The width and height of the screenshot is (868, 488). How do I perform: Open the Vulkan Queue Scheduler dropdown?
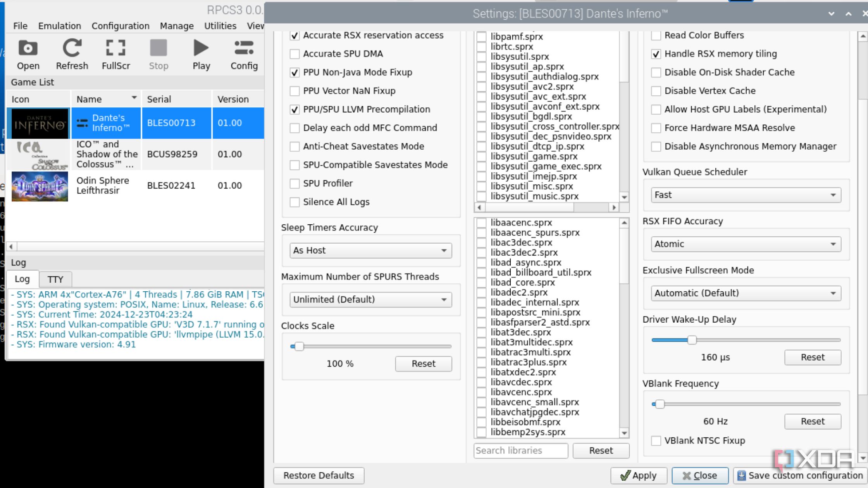click(746, 195)
